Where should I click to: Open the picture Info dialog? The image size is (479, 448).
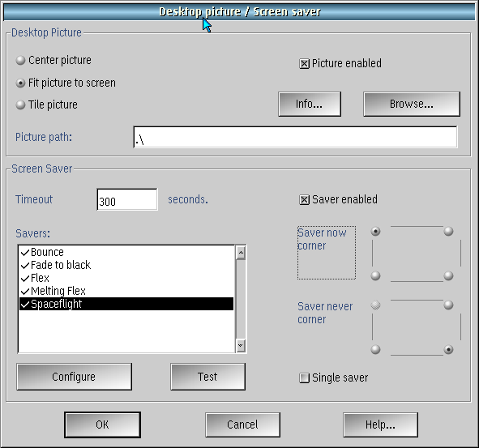310,105
